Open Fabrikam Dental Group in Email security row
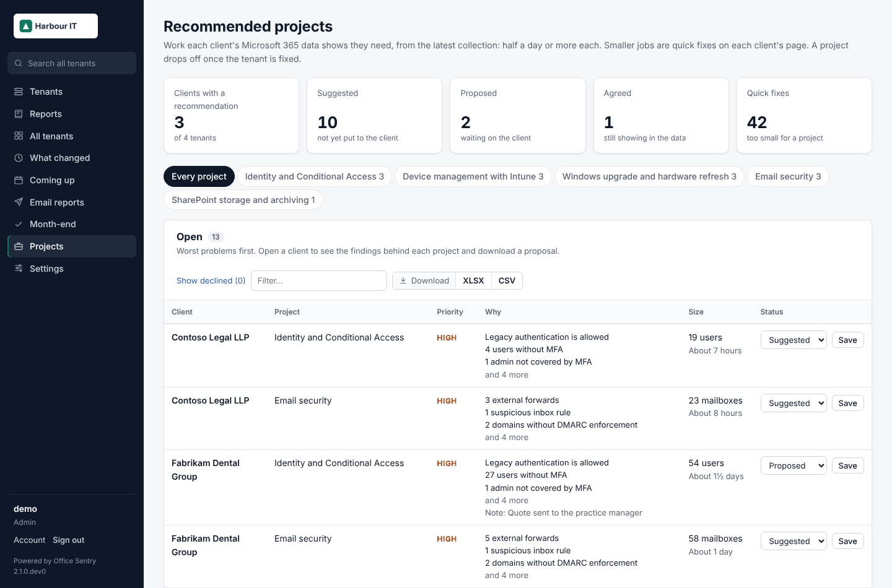 (x=206, y=545)
